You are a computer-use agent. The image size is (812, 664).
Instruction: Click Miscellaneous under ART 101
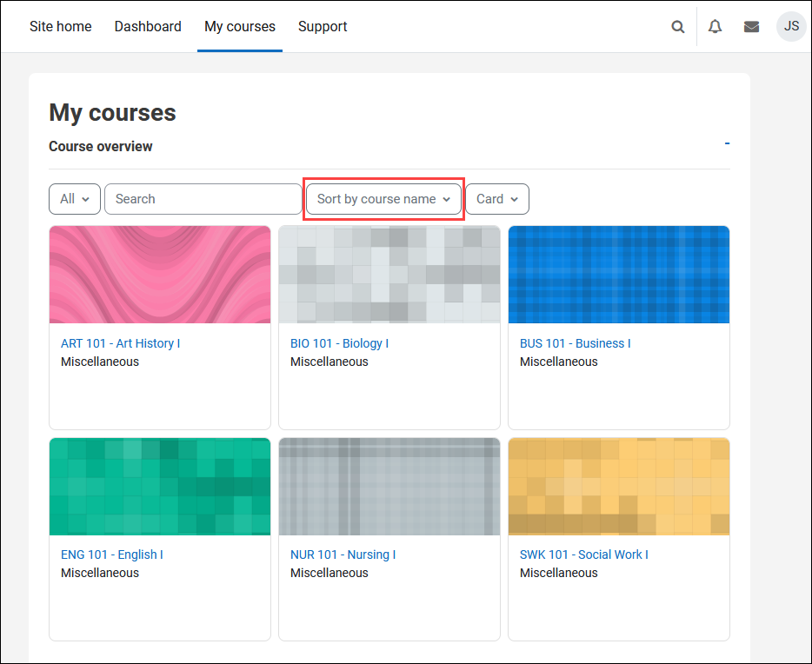pyautogui.click(x=100, y=362)
